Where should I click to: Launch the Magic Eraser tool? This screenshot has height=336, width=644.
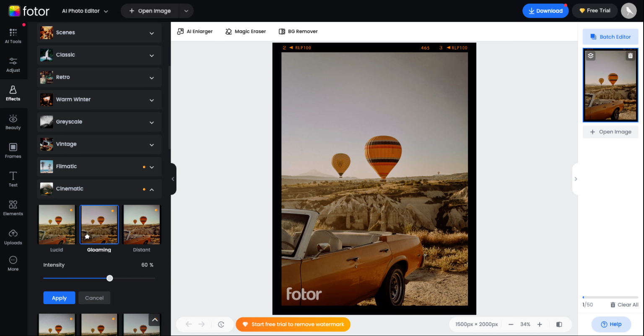245,31
